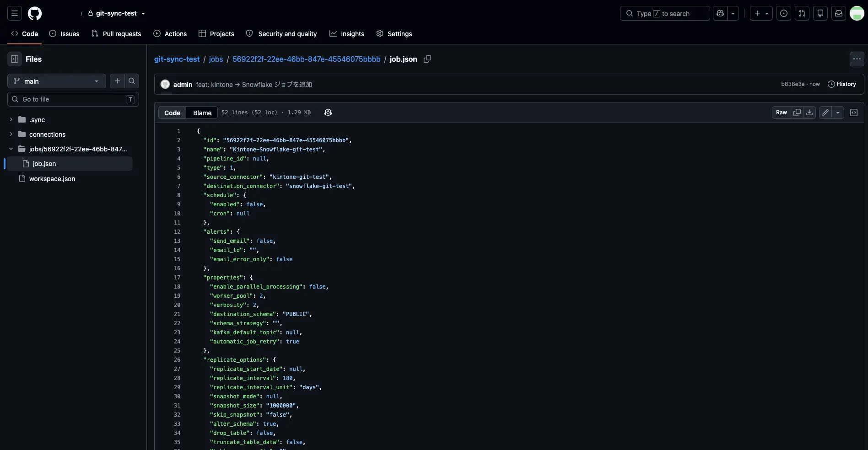The height and width of the screenshot is (450, 868).
Task: Switch to the Pull requests tab
Action: (x=116, y=34)
